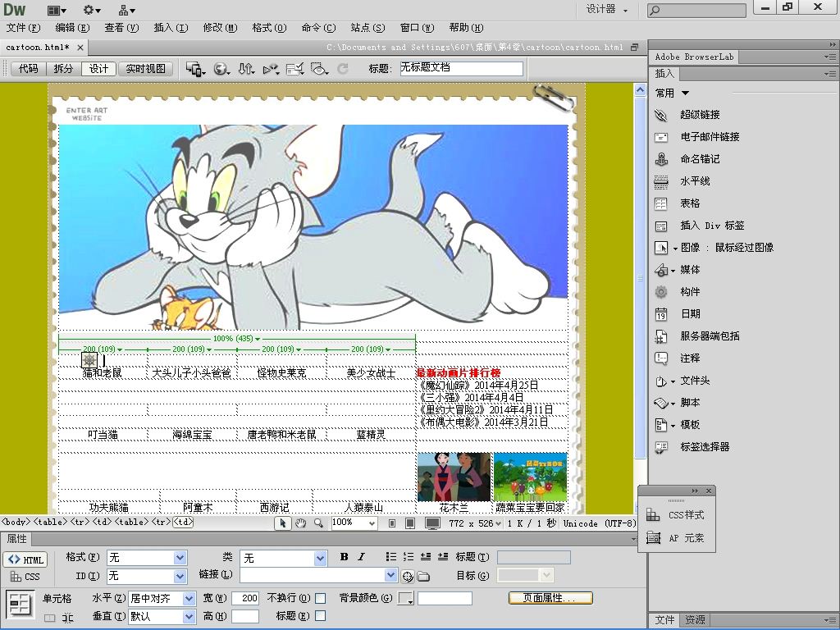This screenshot has height=630, width=840.
Task: Click the Page Properties button
Action: (550, 598)
